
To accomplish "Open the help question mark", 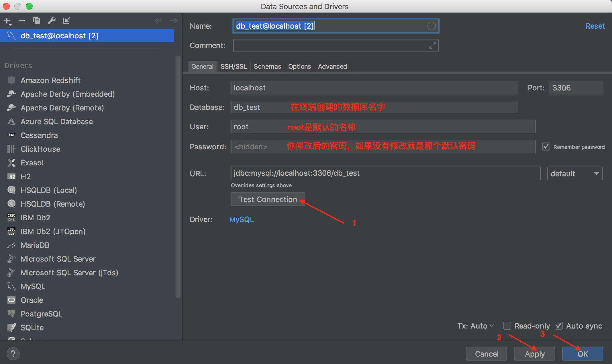I will pos(13,354).
